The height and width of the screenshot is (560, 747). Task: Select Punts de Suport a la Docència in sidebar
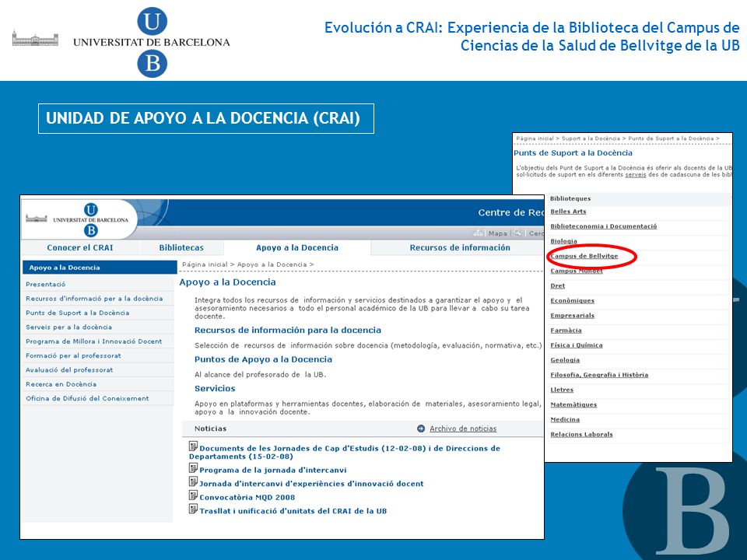coord(78,313)
